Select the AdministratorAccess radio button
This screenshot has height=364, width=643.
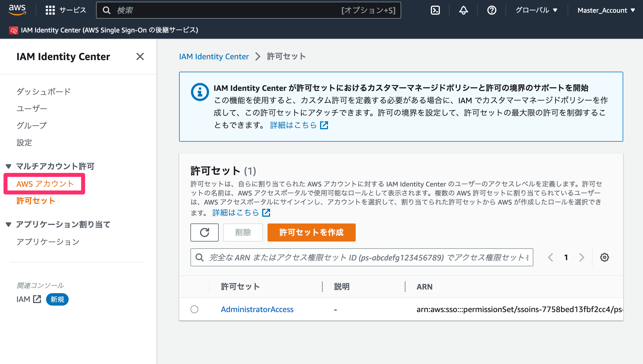(x=194, y=309)
